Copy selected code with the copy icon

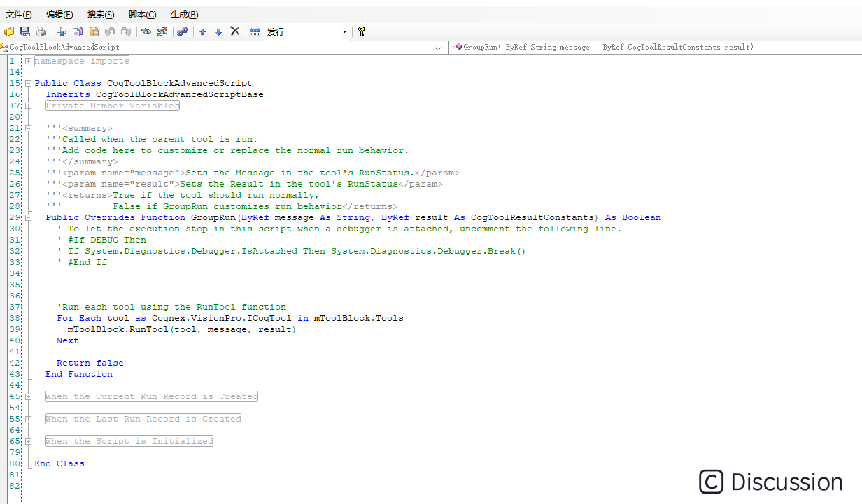click(78, 31)
